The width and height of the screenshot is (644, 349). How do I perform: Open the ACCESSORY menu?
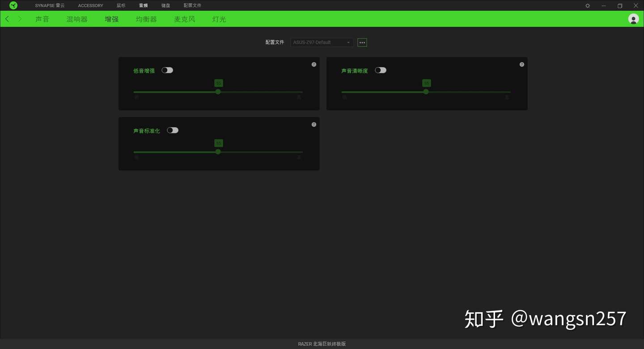click(x=90, y=5)
